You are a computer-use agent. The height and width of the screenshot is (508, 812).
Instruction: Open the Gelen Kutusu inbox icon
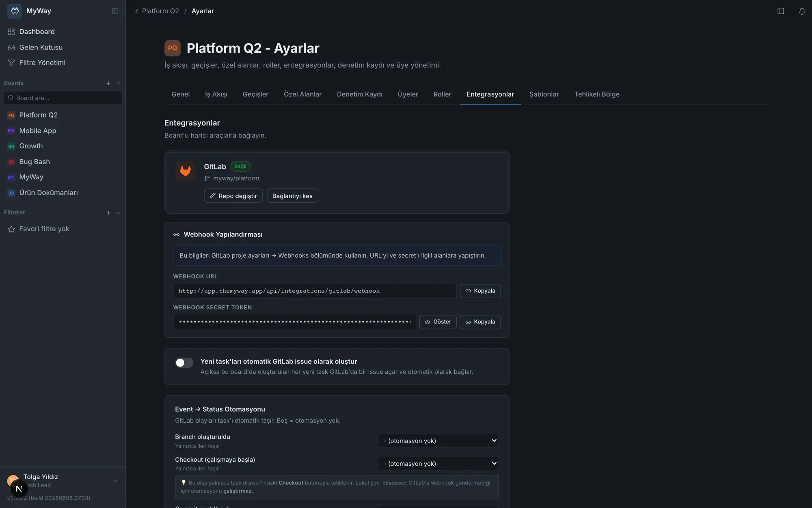coord(11,48)
